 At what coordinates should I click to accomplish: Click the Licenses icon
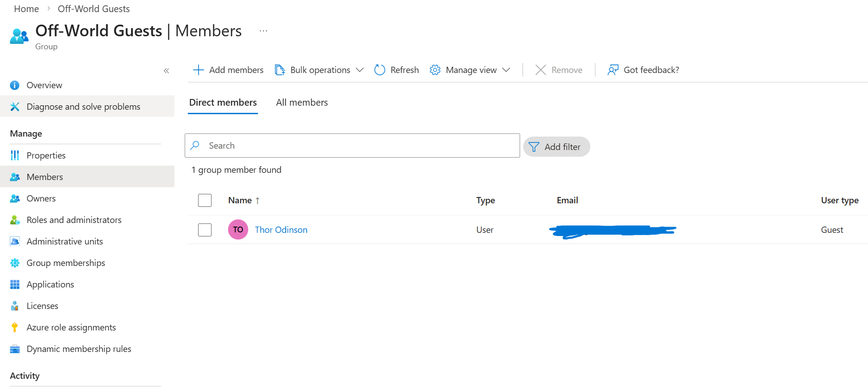coord(15,306)
